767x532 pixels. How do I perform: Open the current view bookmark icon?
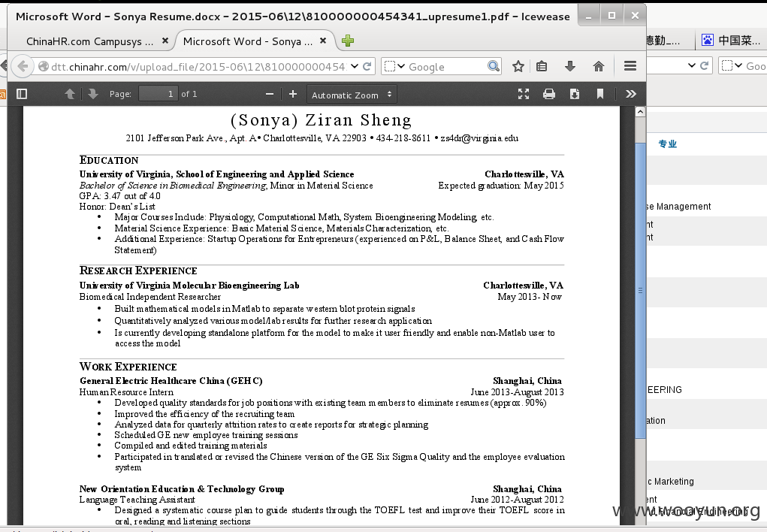pyautogui.click(x=600, y=94)
